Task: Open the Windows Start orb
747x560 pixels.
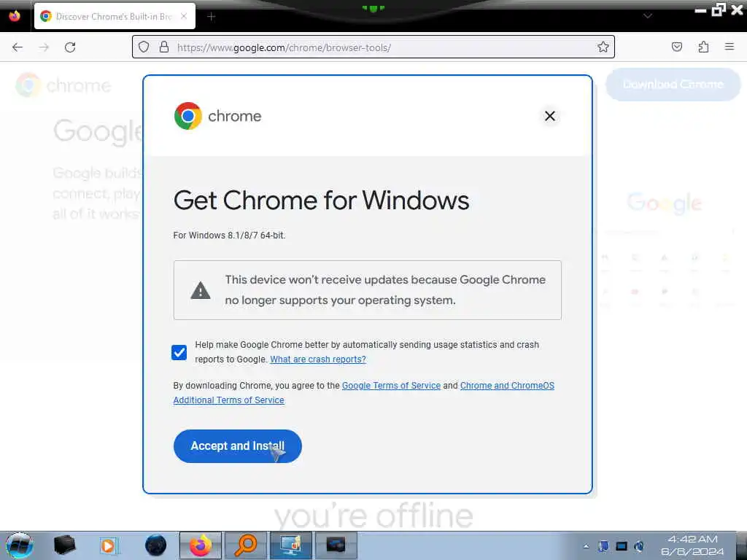Action: (20, 545)
